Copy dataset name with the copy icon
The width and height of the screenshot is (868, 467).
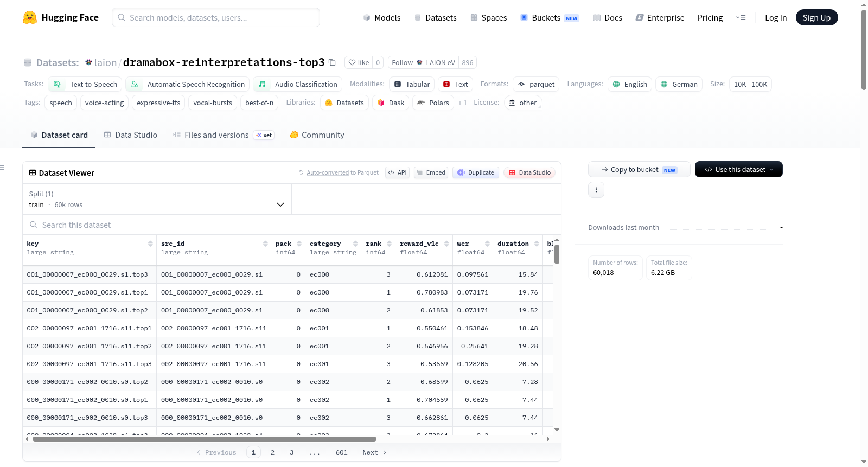tap(332, 62)
